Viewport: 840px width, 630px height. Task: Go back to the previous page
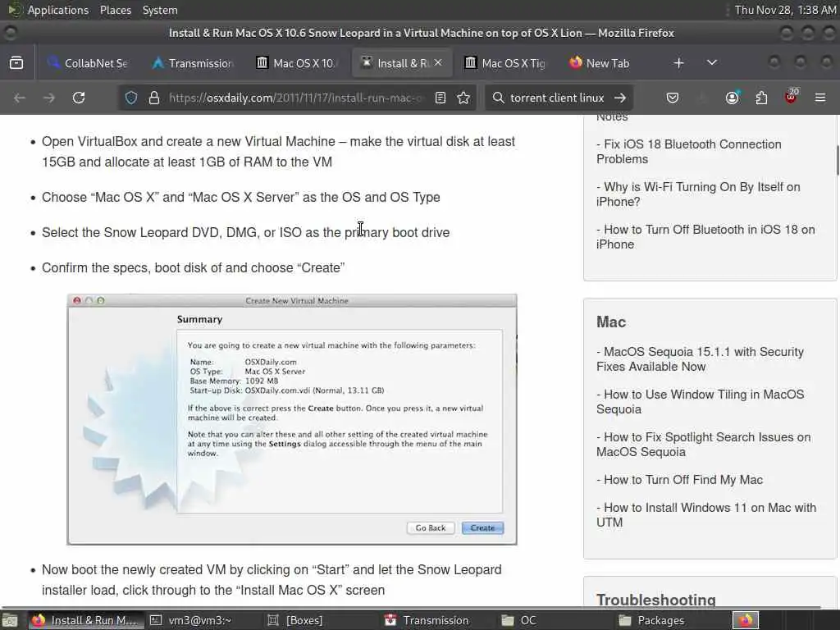point(20,98)
